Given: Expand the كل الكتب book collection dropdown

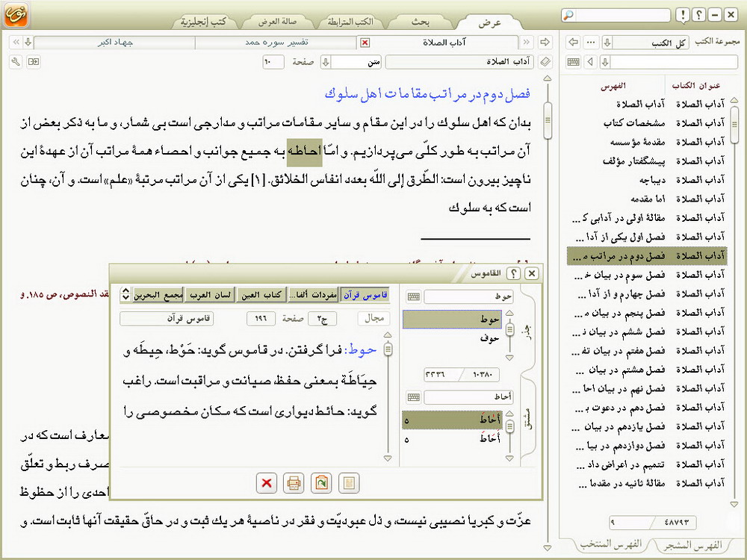Looking at the screenshot, I should coord(607,43).
